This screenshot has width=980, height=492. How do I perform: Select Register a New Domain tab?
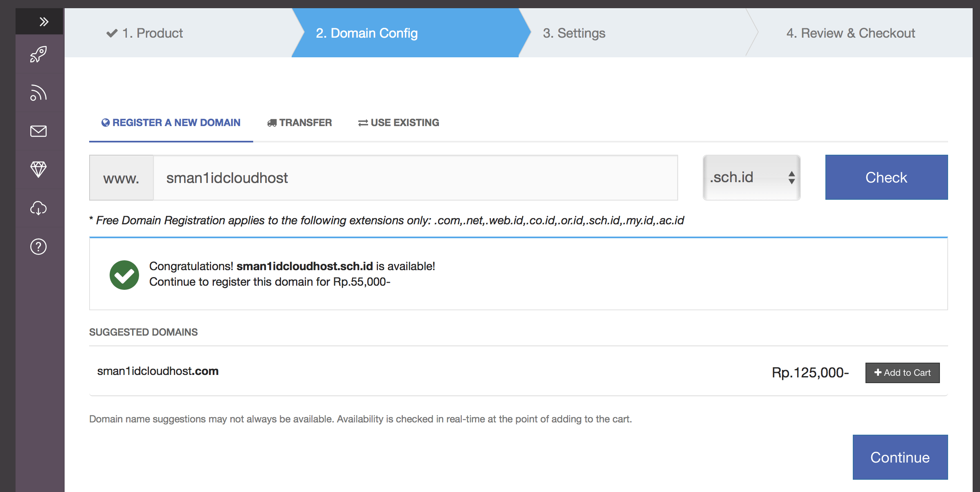171,123
